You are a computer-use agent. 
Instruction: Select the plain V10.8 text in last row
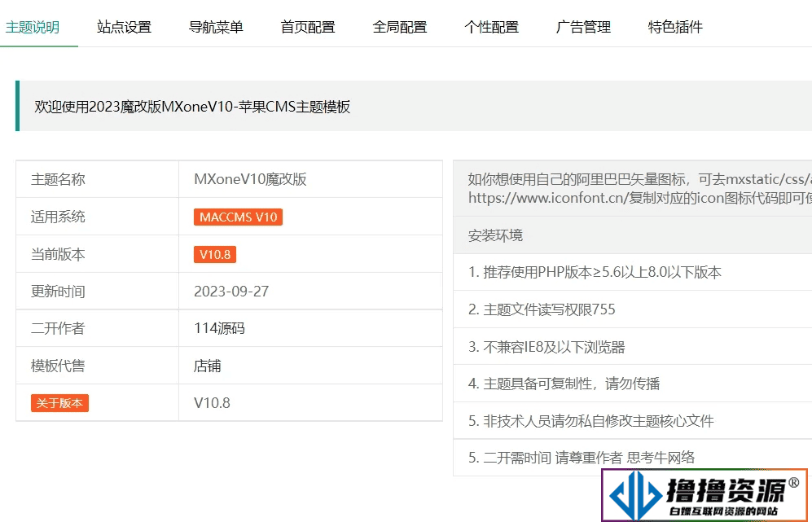coord(213,403)
